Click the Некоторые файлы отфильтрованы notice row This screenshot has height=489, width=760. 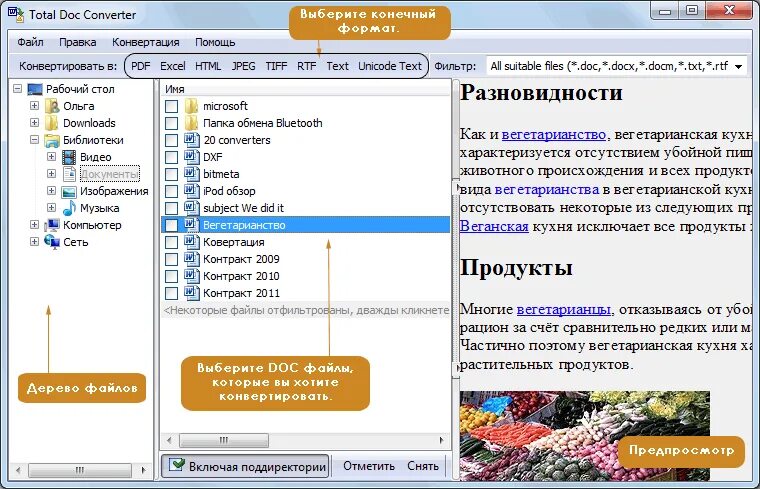[x=306, y=310]
